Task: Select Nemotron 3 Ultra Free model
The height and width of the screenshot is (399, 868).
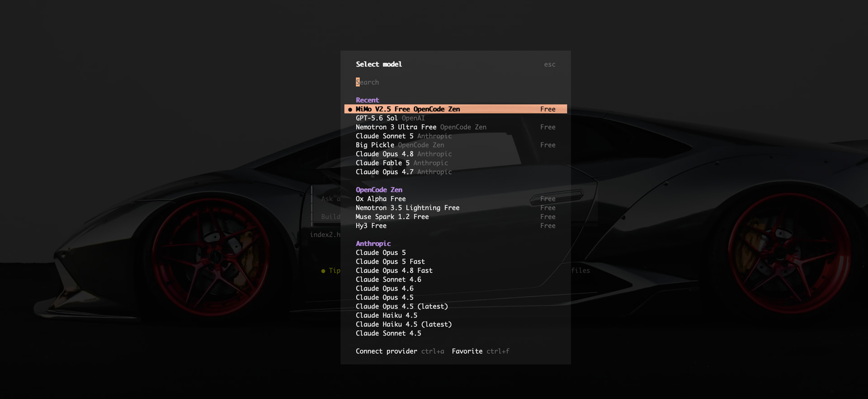Action: tap(455, 127)
